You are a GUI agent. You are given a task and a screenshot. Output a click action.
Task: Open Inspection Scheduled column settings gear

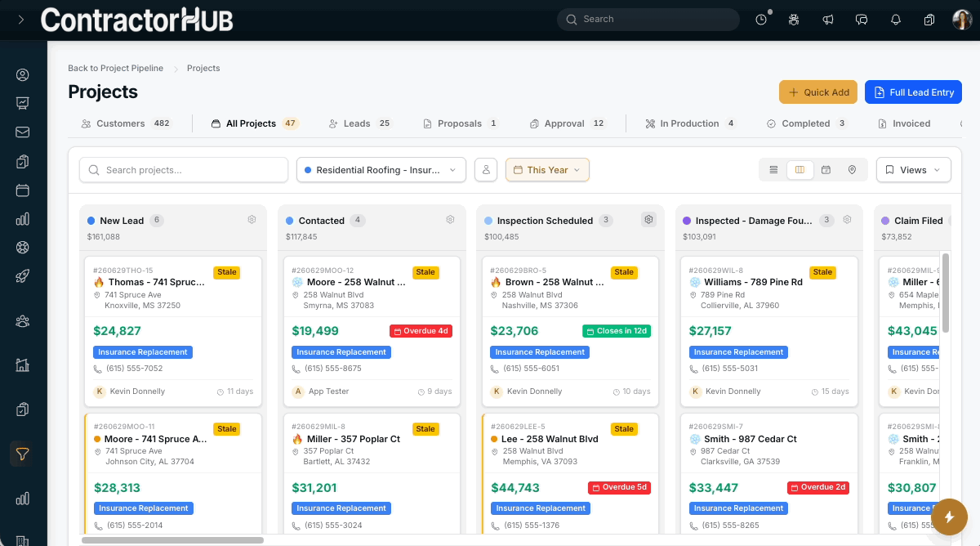(648, 220)
